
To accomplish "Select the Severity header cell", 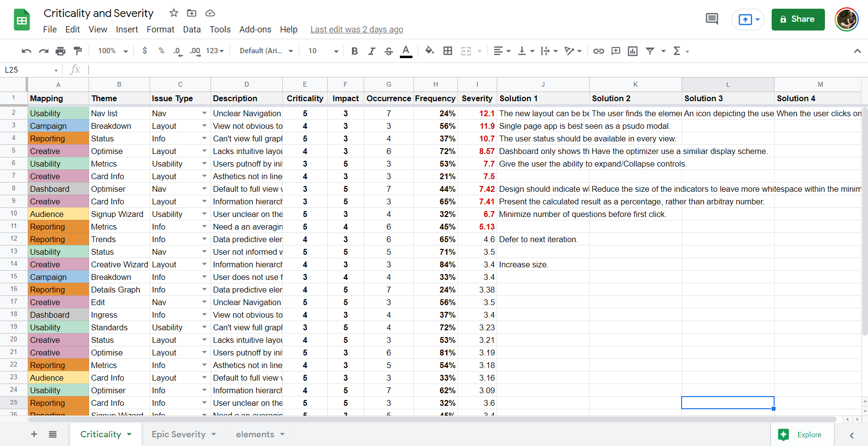I will (x=477, y=98).
